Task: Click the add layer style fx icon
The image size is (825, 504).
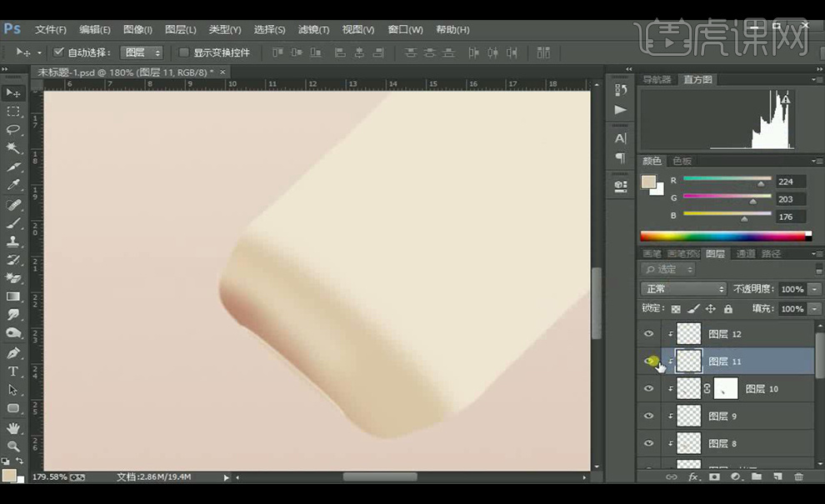Action: click(x=693, y=477)
